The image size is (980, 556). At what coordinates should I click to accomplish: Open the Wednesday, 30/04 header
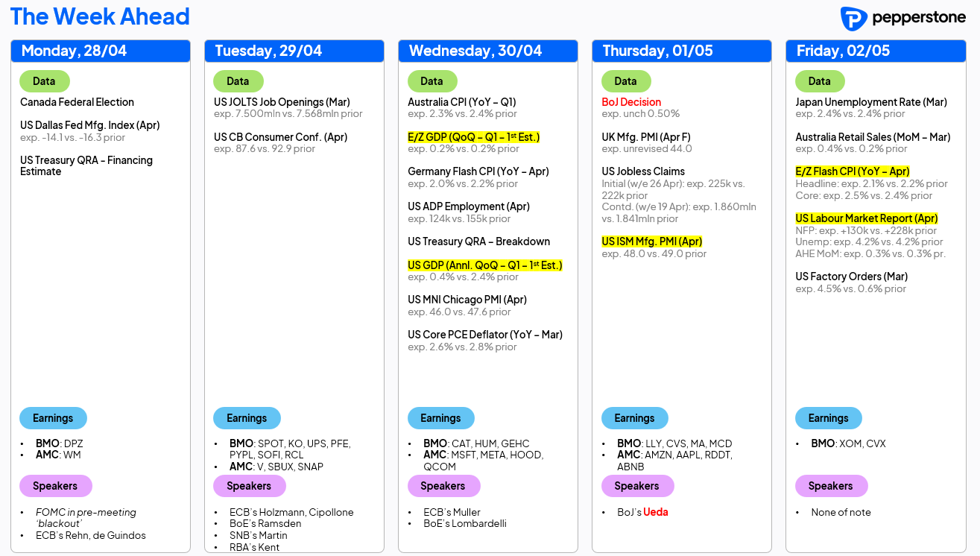pyautogui.click(x=475, y=51)
